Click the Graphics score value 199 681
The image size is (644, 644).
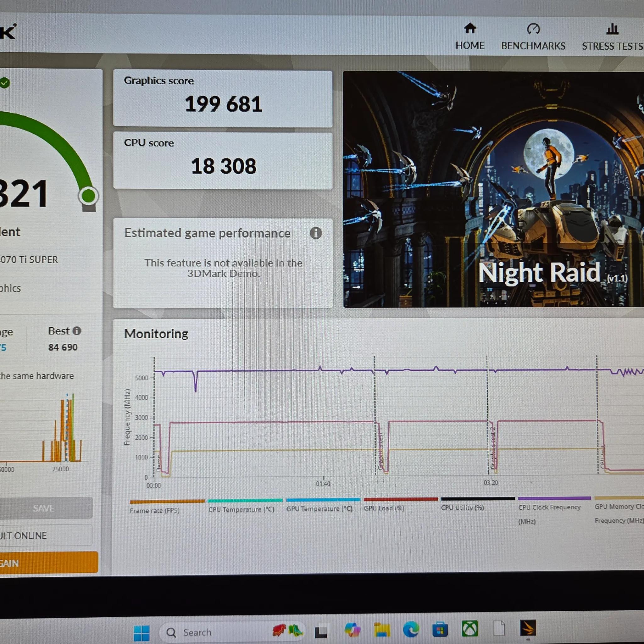[223, 104]
